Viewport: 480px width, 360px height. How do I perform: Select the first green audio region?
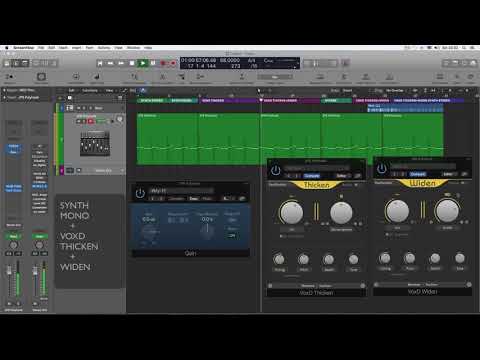(x=167, y=139)
